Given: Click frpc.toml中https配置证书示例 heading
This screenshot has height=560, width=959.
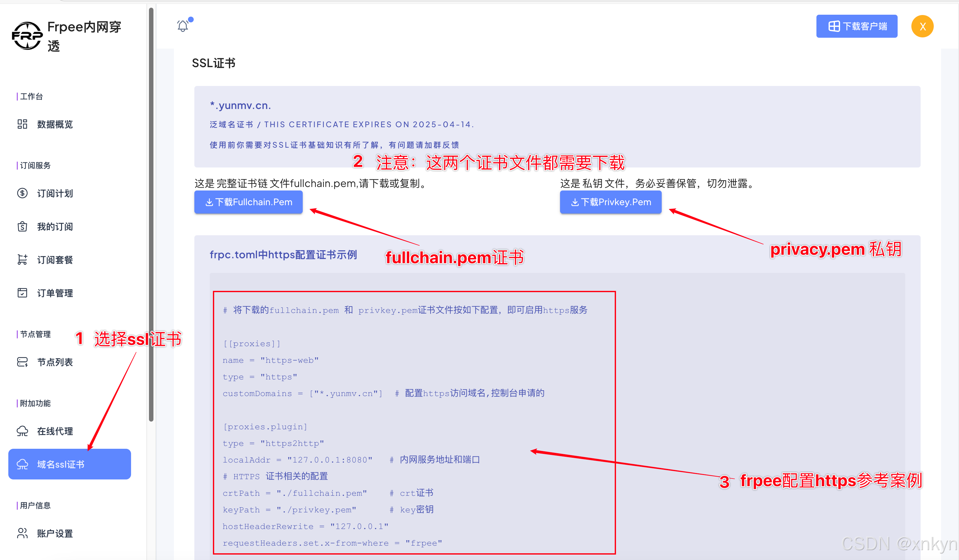Looking at the screenshot, I should pos(283,254).
